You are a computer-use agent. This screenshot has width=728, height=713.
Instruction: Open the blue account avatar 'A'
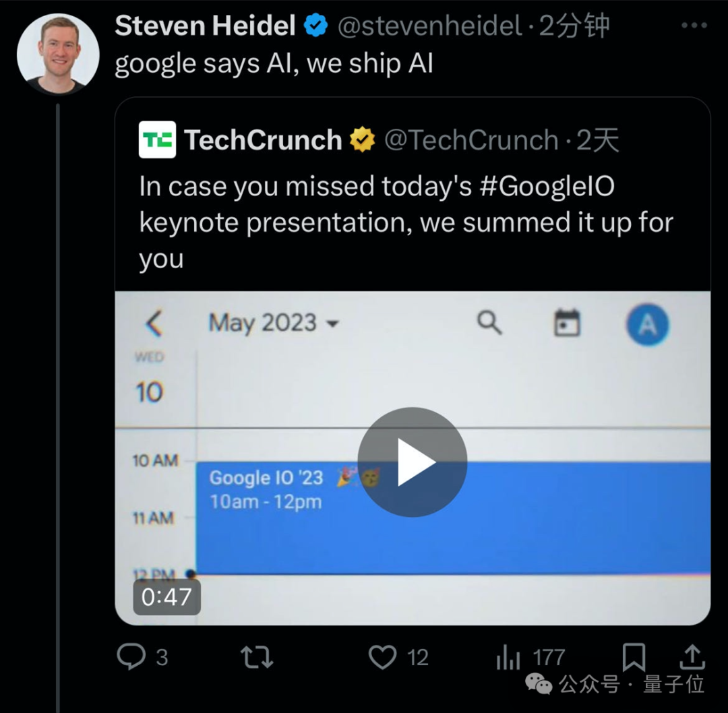pos(647,325)
